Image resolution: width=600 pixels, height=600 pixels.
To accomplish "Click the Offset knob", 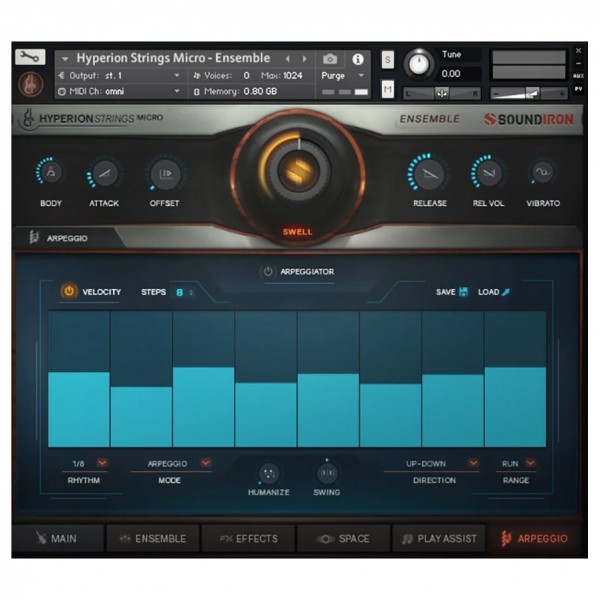I will 165,174.
